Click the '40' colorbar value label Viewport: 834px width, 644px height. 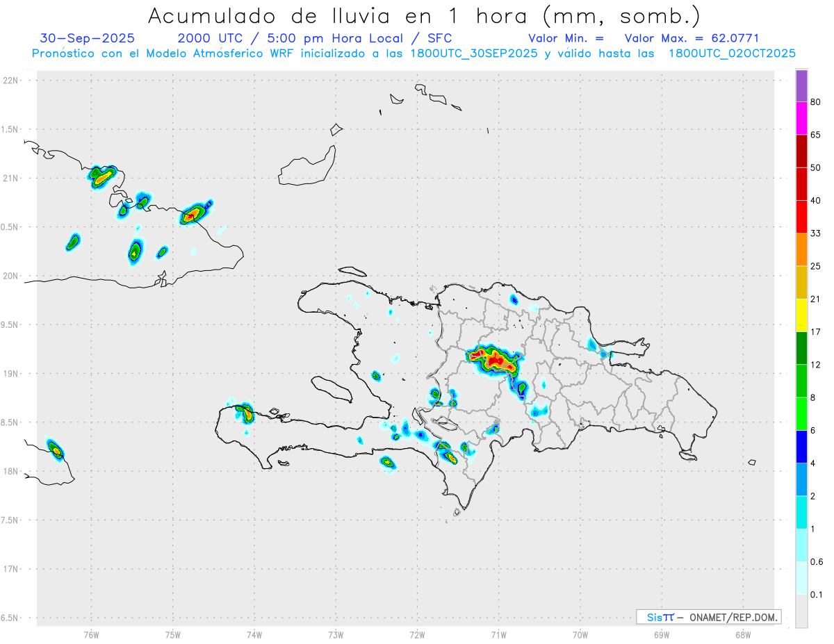point(816,201)
